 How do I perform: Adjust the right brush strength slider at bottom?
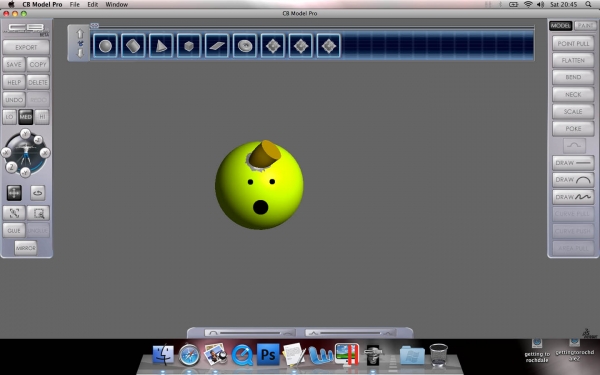(x=351, y=333)
